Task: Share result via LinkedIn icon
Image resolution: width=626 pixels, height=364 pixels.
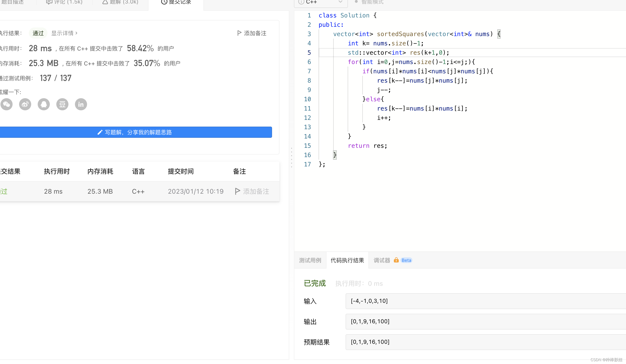Action: 81,104
